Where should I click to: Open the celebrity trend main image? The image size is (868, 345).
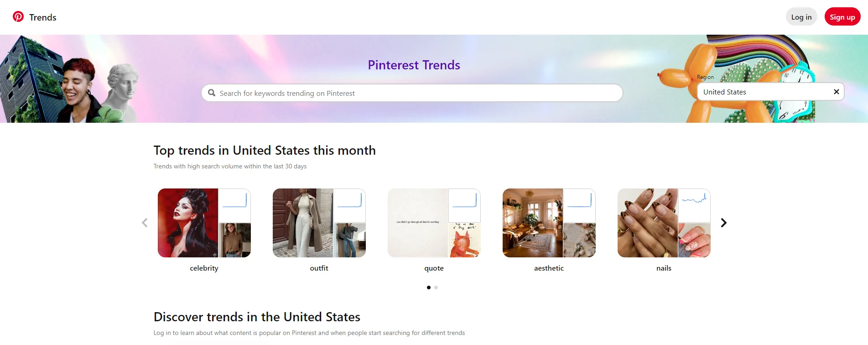pos(188,223)
